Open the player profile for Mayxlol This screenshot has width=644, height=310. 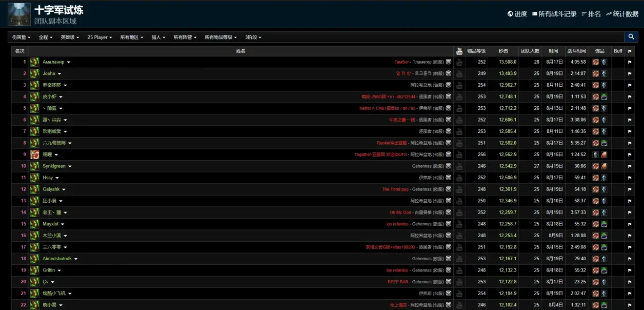point(50,224)
